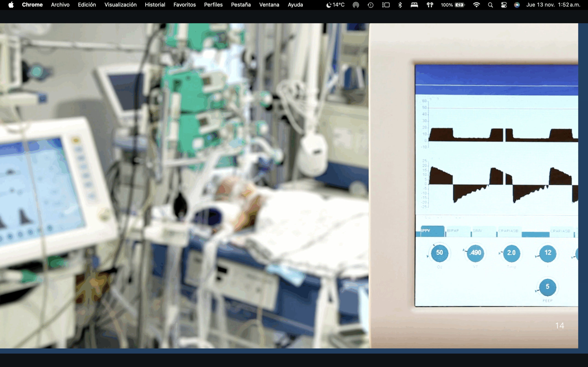
Task: Click the 14°C weather icon
Action: [x=335, y=5]
